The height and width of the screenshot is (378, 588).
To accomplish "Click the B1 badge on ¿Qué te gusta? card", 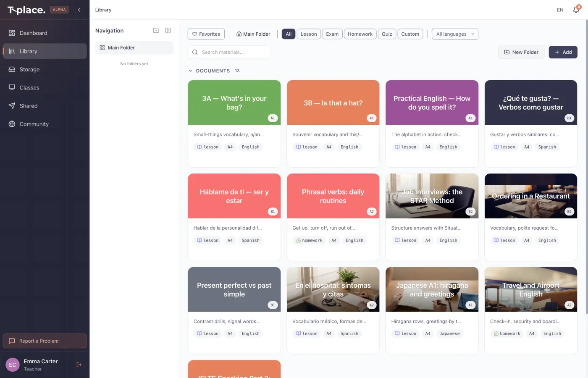I will tap(569, 118).
